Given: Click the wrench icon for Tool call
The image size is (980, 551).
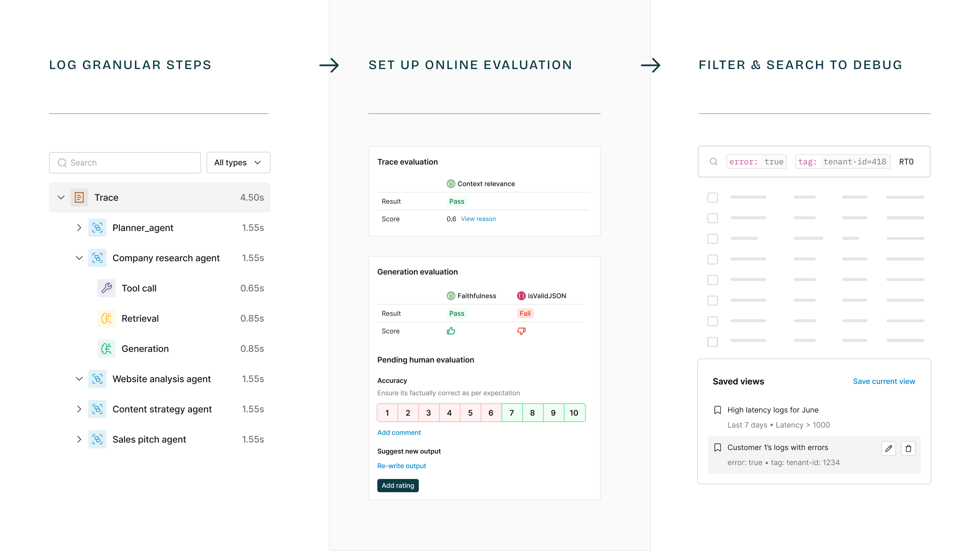Looking at the screenshot, I should [x=106, y=288].
